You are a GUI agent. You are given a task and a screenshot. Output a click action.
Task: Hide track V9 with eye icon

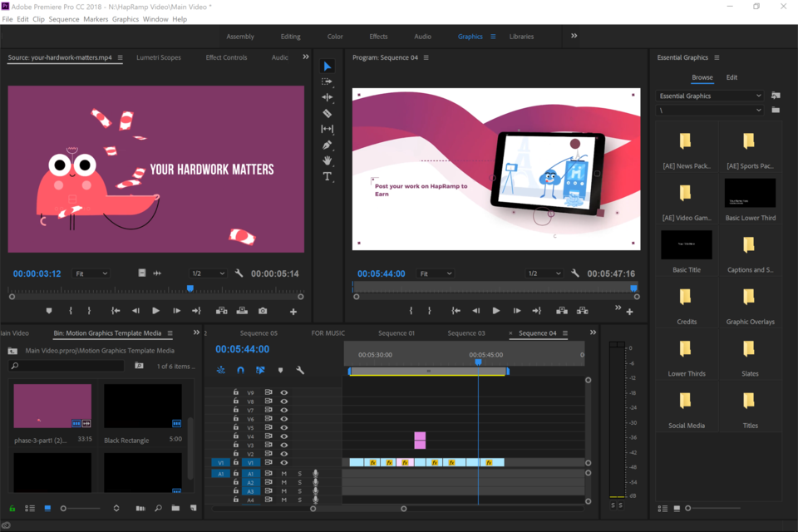[284, 392]
